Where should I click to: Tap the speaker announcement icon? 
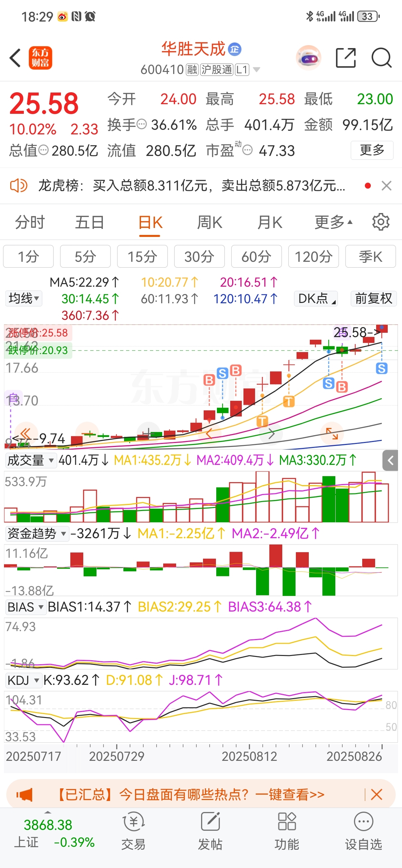(19, 186)
